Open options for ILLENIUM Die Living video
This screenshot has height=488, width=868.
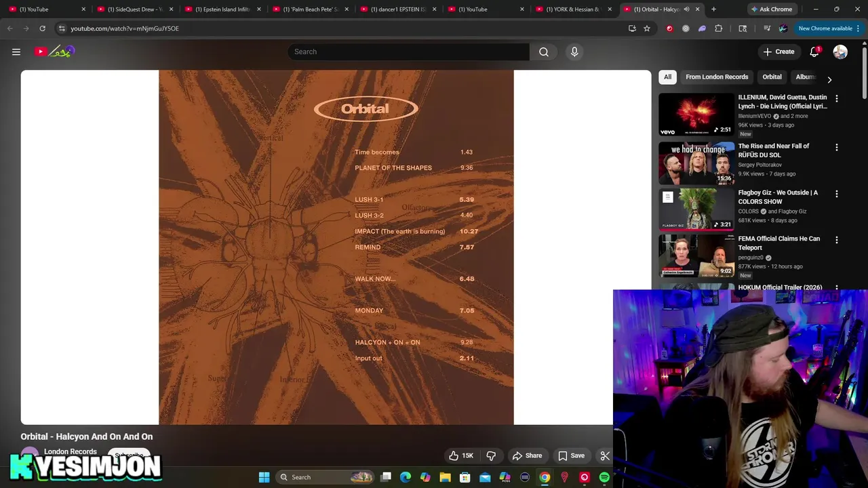tap(836, 99)
